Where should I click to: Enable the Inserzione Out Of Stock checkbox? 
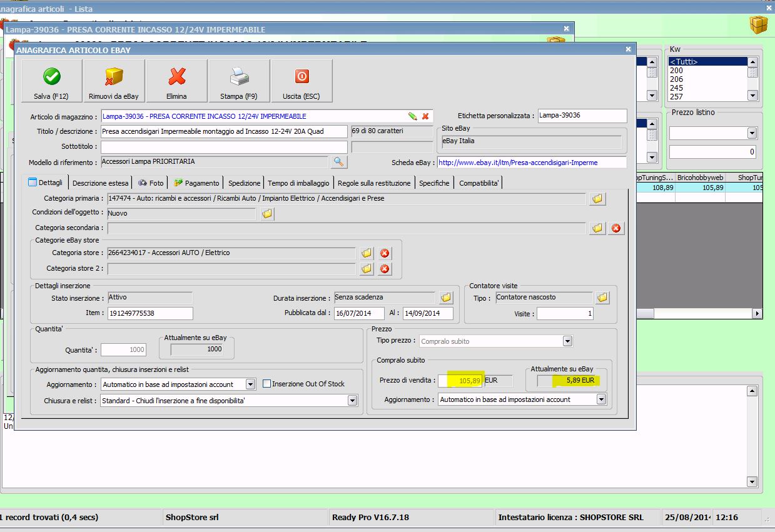click(x=267, y=384)
